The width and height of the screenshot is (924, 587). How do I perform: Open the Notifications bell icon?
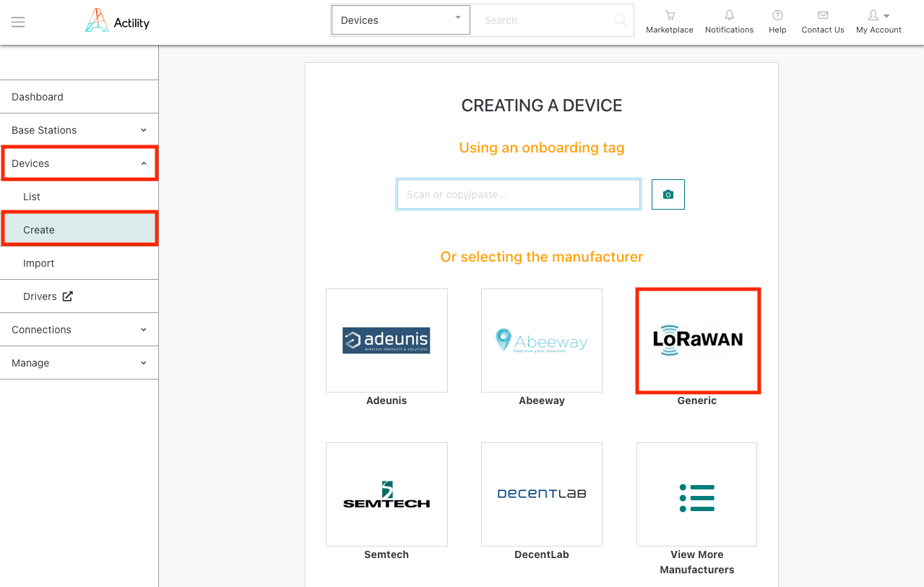point(730,15)
